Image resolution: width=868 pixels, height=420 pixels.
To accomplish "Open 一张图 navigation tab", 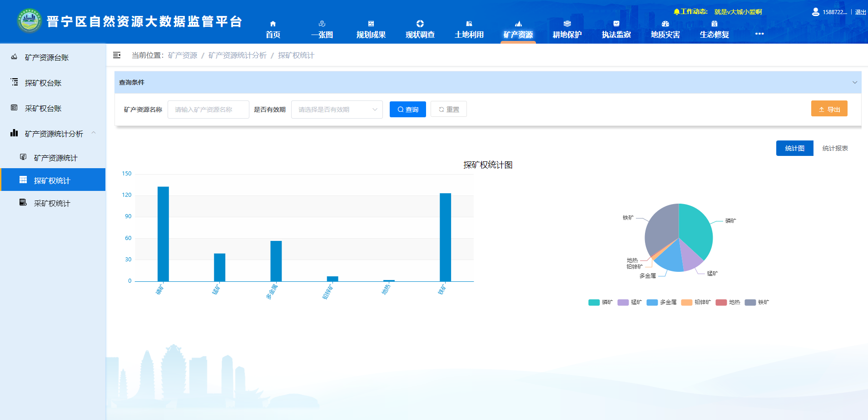I will click(322, 35).
